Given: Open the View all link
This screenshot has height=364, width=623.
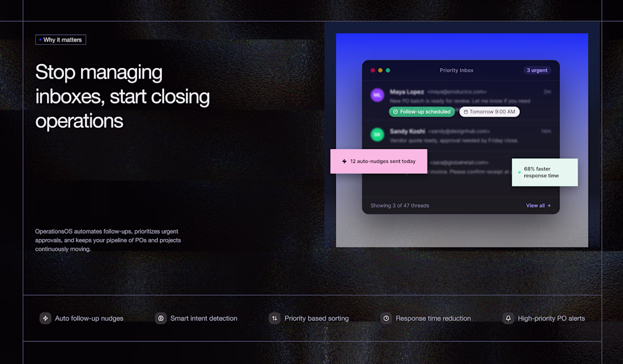Looking at the screenshot, I should (x=539, y=205).
